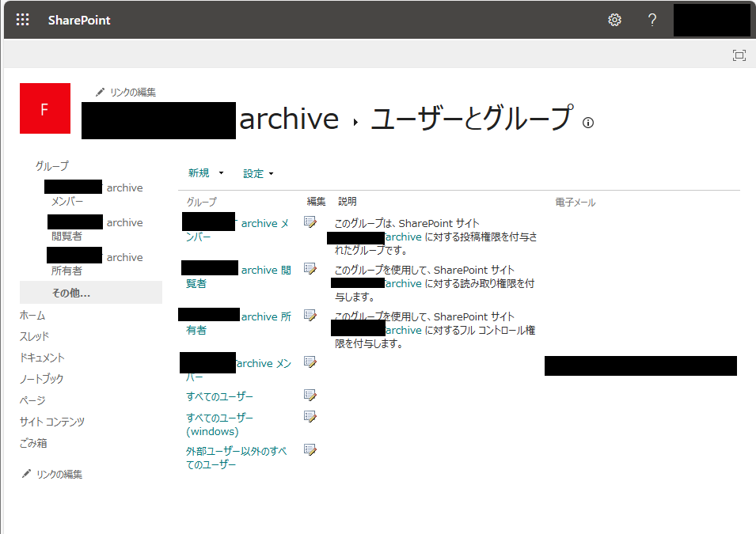Viewport: 756px width, 534px height.
Task: Edit the すべてのユーザー (windows) group icon
Action: point(310,416)
